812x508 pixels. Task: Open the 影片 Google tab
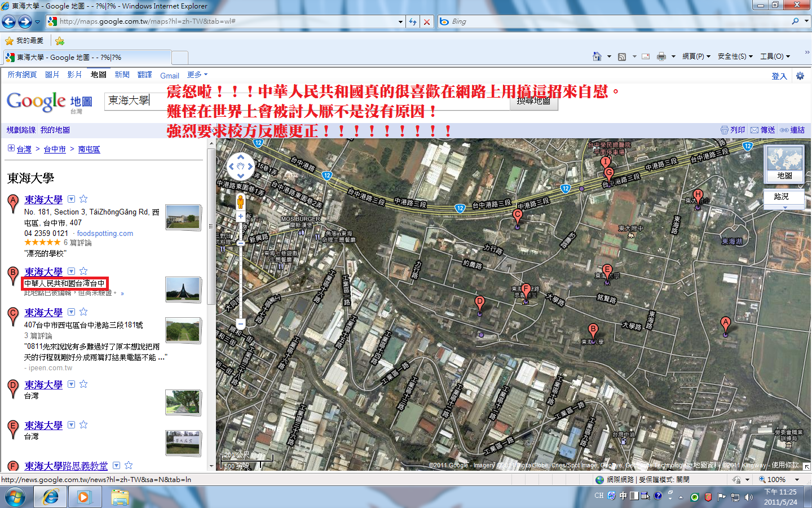coord(74,75)
